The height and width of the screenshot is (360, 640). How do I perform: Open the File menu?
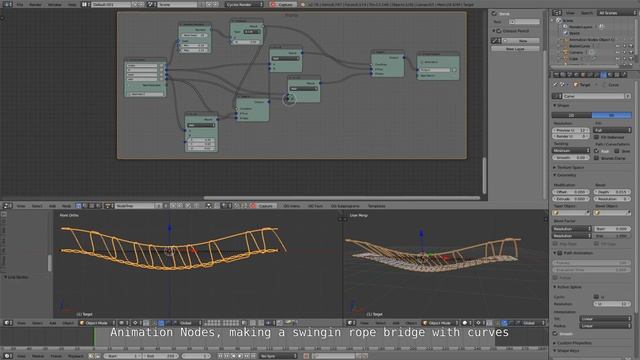click(x=20, y=4)
